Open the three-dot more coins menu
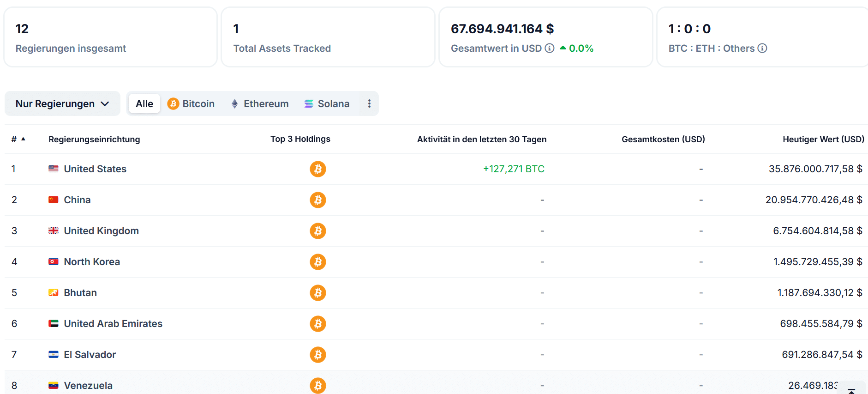Screen dimensions: 868x394 click(x=369, y=104)
